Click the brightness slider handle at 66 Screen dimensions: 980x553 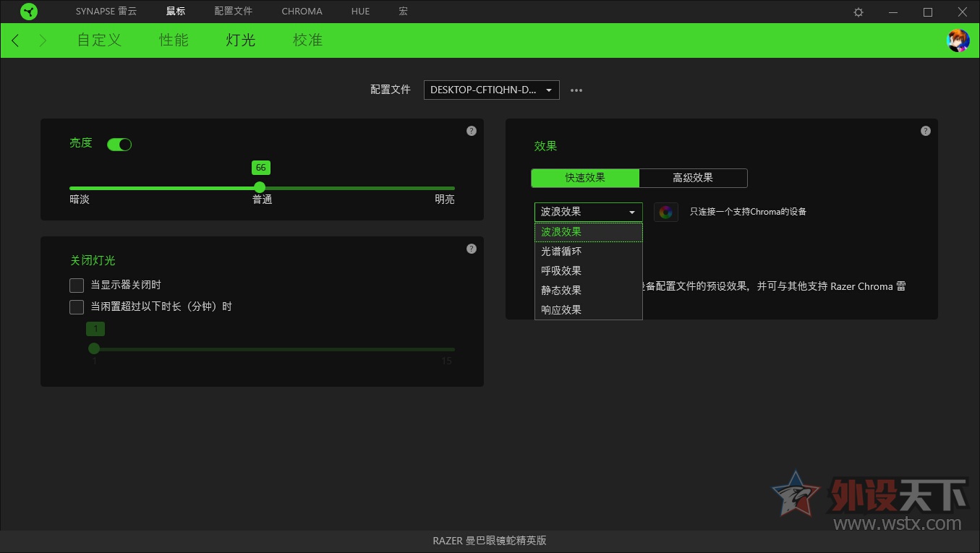(260, 187)
